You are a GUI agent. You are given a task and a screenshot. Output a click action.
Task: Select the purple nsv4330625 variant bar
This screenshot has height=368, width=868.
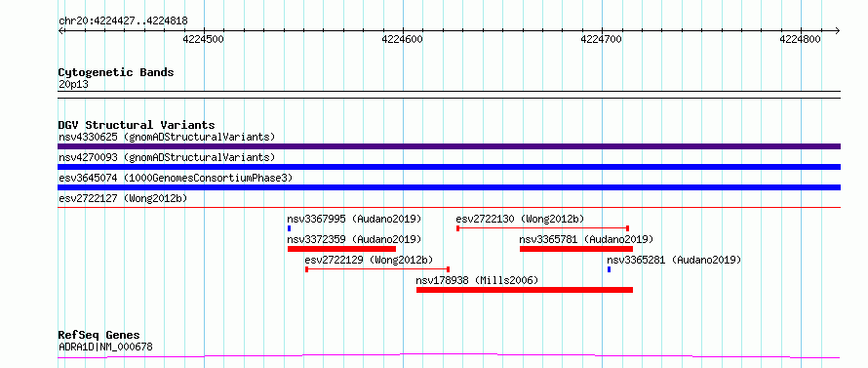click(449, 146)
